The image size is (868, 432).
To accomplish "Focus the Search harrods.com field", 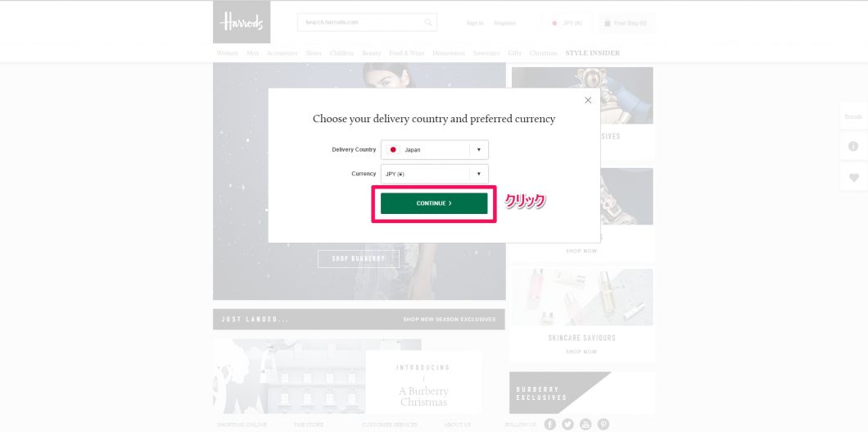I will click(x=367, y=23).
